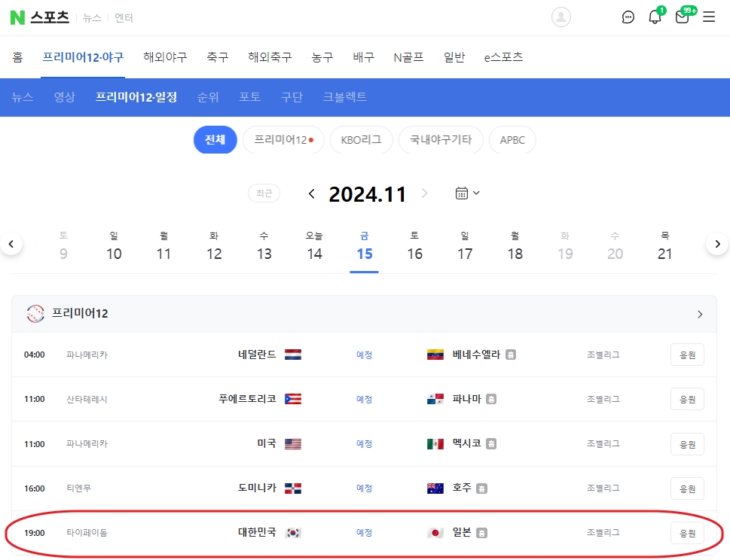
Task: Select date 14 오늘
Action: 314,247
